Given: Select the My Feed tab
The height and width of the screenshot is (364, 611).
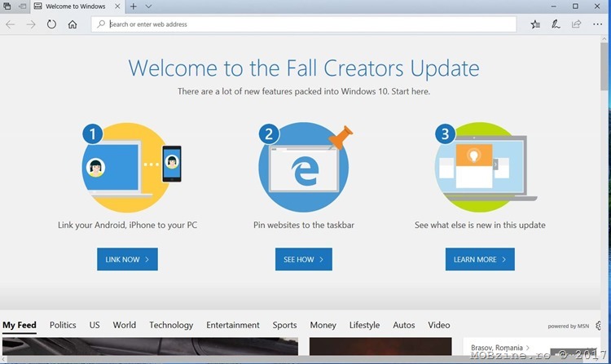Looking at the screenshot, I should [20, 325].
